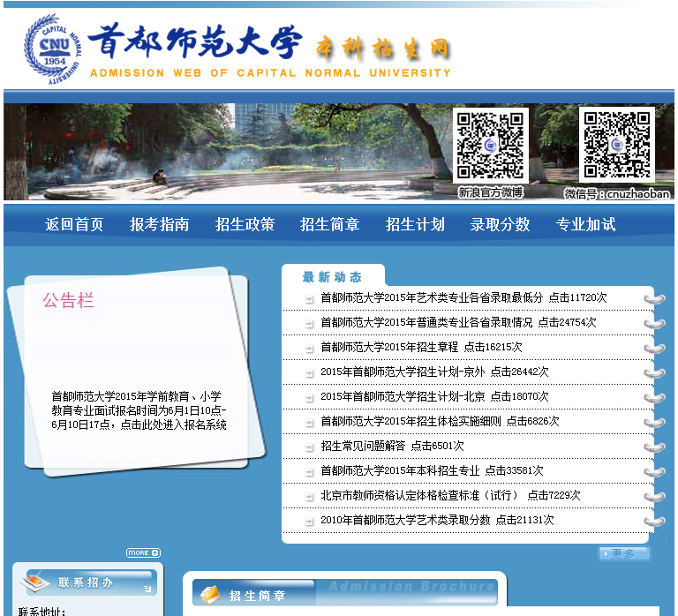Click bullet icon beside 招生常见问题解答

tap(309, 447)
